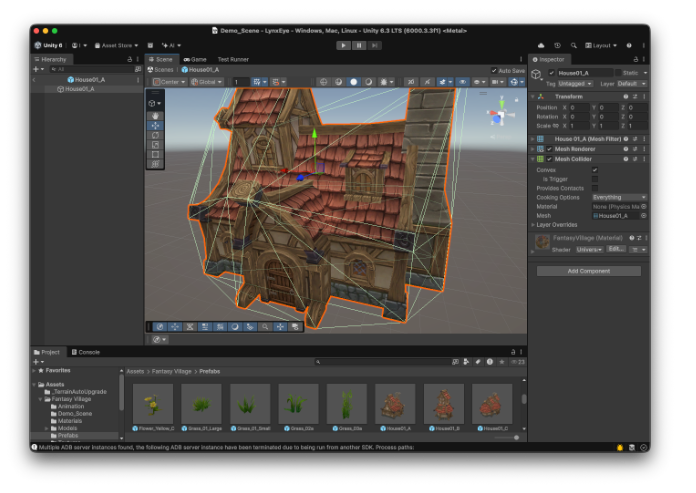This screenshot has width=696, height=493.
Task: Open the Layout dropdown
Action: (601, 45)
